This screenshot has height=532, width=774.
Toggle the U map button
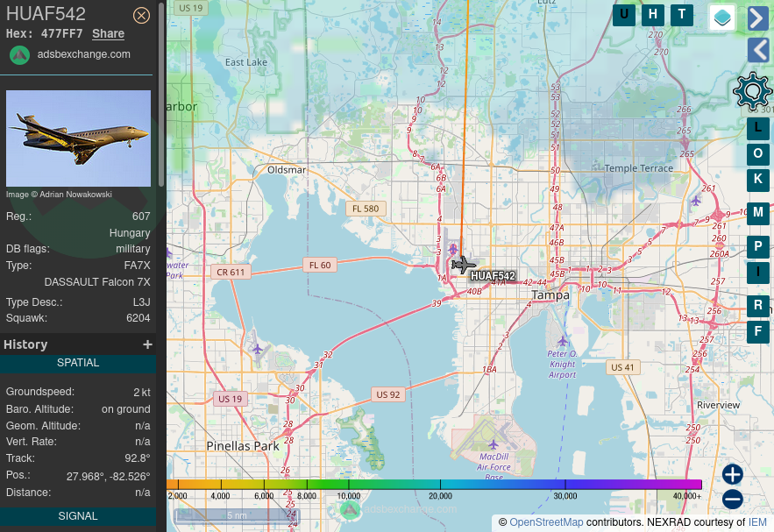[x=624, y=14]
